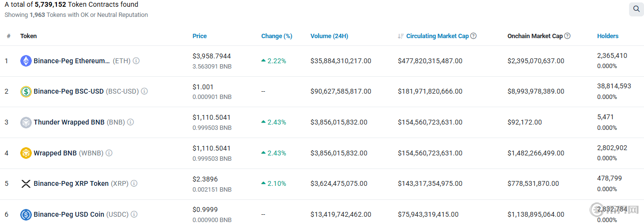Click info icon next to Wrapped BNB (WBNB)
644x223 pixels.
click(x=109, y=153)
